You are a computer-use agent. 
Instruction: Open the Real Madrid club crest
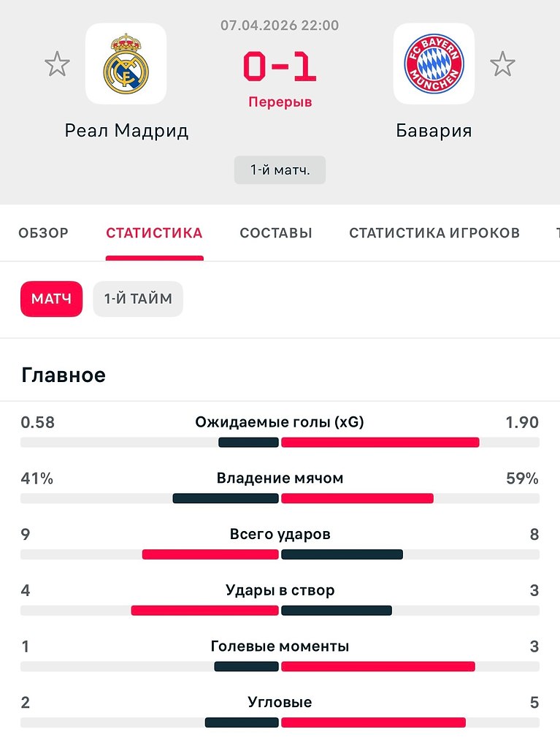(126, 64)
